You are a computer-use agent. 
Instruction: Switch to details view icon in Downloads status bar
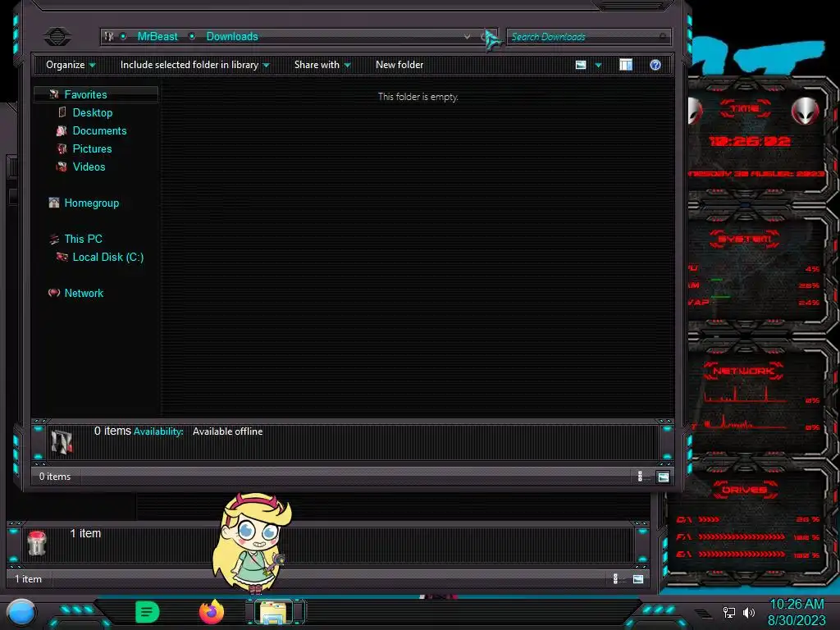640,477
